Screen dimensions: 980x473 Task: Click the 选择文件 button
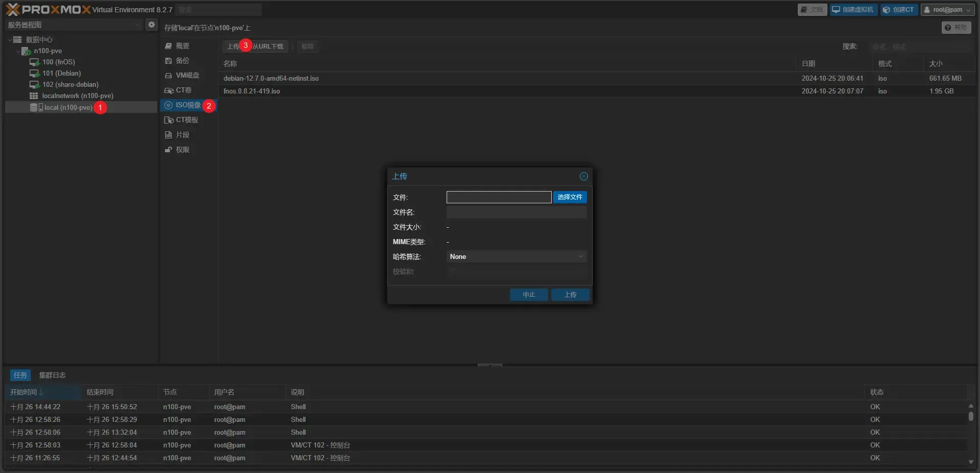(570, 197)
